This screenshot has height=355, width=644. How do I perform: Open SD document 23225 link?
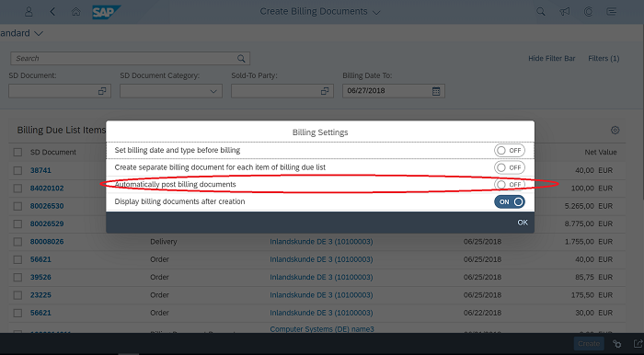40,295
